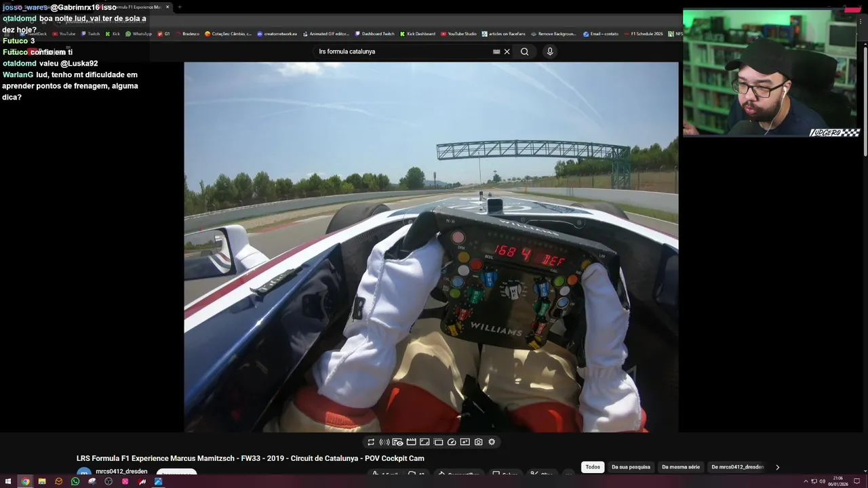Open the Animated GIF editor bookmark
The image size is (868, 488).
pos(325,34)
